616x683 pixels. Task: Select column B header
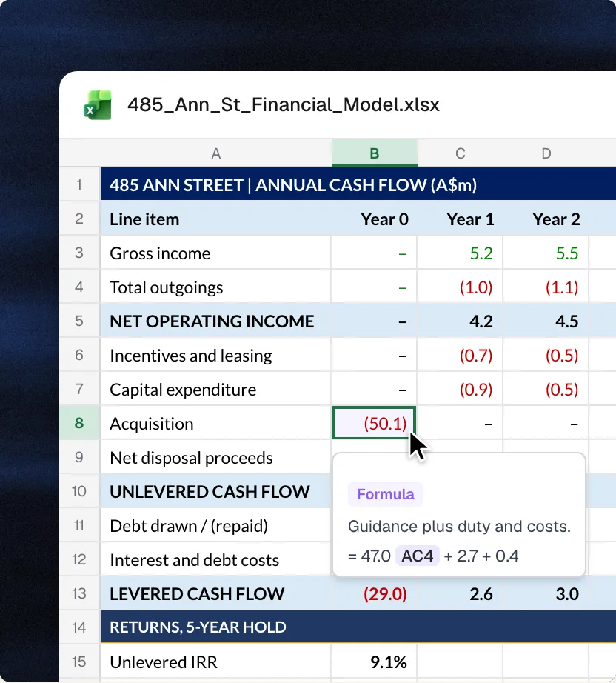pyautogui.click(x=375, y=153)
